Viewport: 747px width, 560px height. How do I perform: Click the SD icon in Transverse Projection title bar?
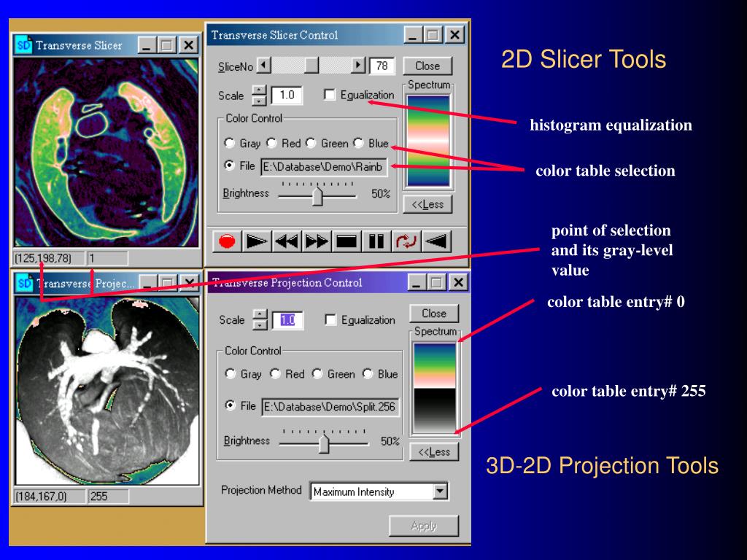tap(24, 283)
